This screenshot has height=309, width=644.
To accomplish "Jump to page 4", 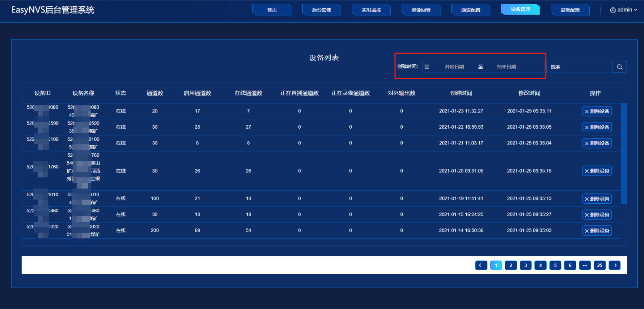I will (540, 265).
